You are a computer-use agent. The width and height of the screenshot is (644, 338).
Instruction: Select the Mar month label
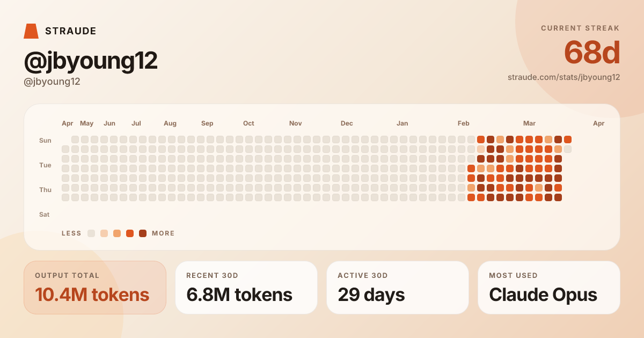[529, 123]
